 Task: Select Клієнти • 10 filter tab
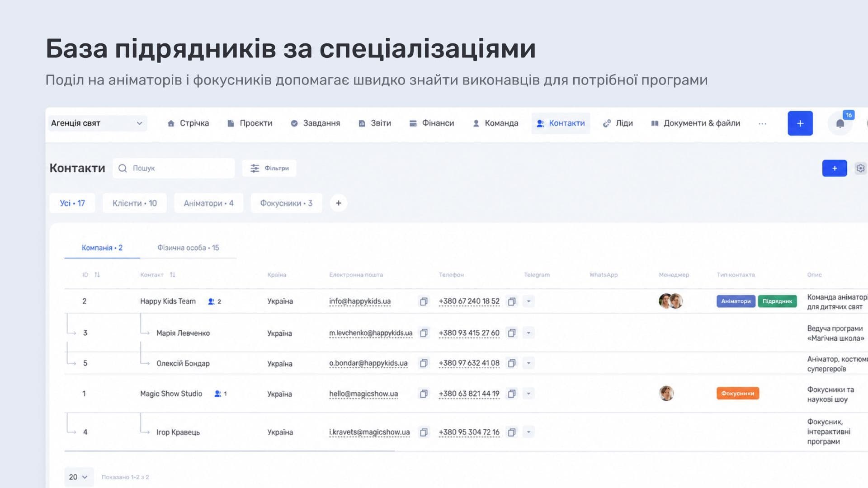click(135, 203)
